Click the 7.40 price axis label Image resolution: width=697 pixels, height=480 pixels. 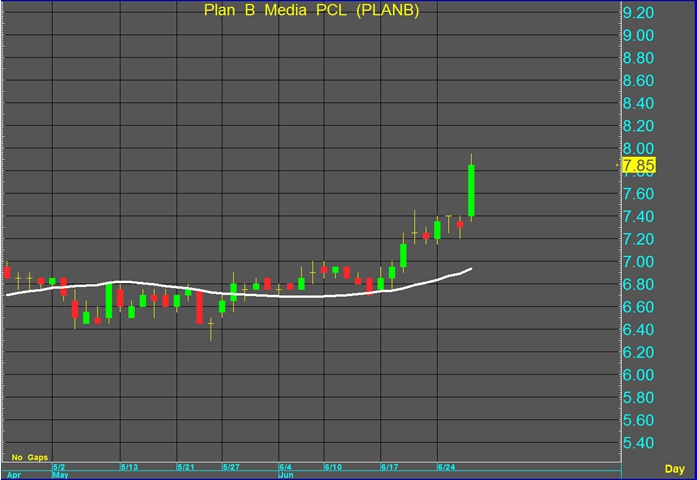tap(638, 217)
